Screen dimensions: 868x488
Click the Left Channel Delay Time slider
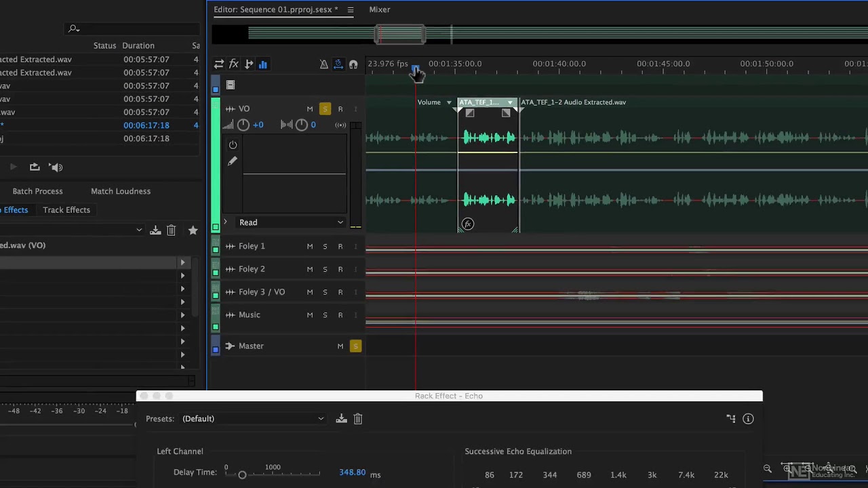point(273,474)
